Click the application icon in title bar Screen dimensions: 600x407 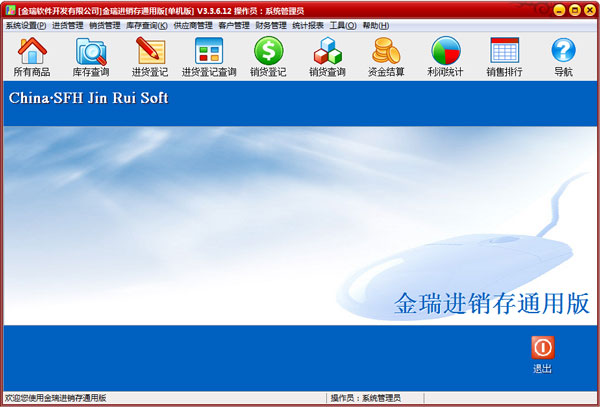click(x=10, y=10)
